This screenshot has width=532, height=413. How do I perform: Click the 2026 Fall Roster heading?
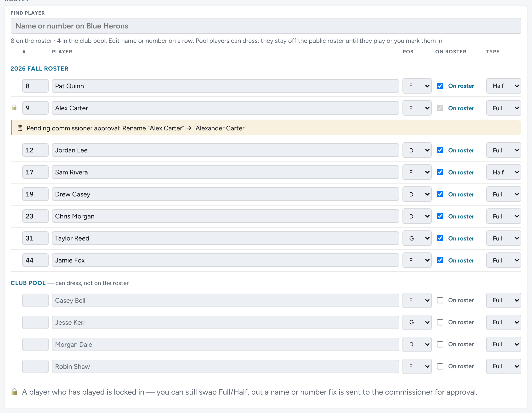click(40, 69)
